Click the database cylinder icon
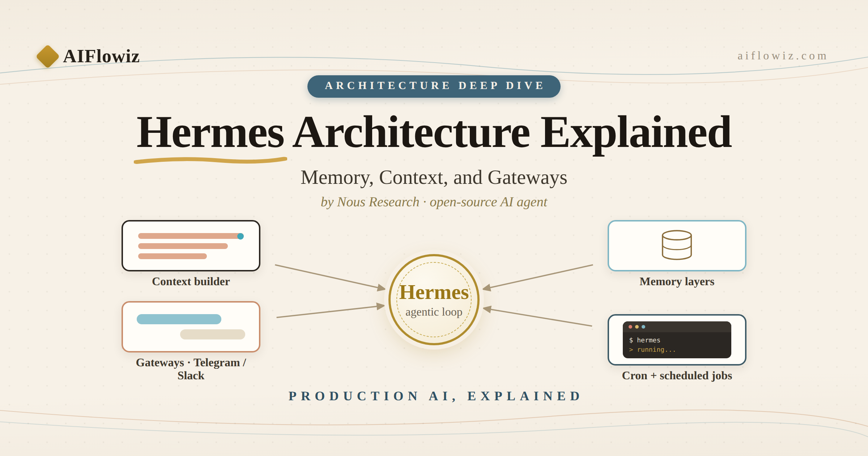Screen dimensions: 868x456 (x=677, y=245)
